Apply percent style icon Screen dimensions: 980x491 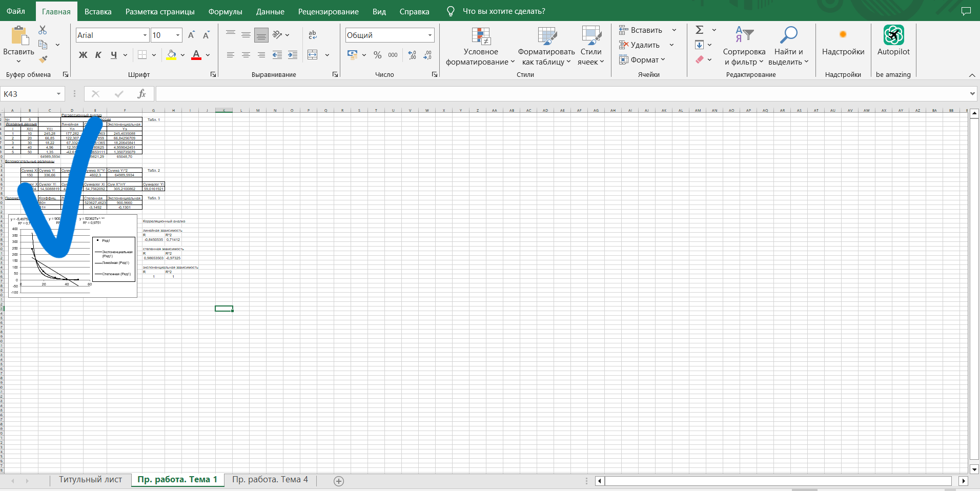378,55
